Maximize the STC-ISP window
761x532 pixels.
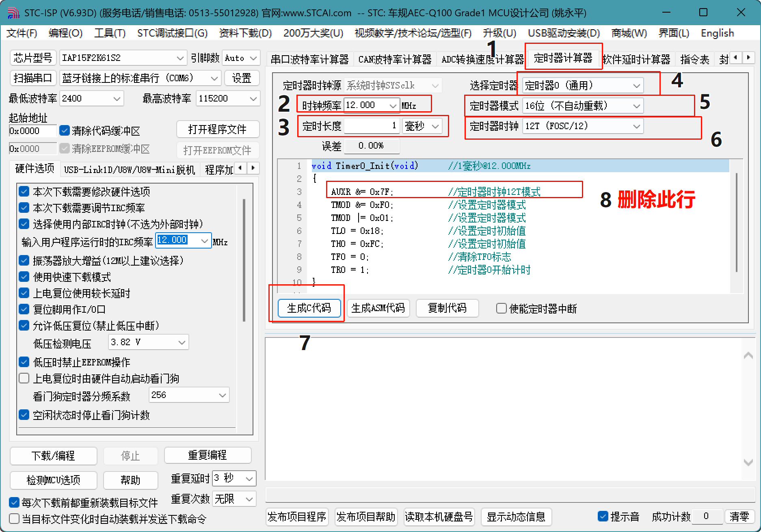click(x=703, y=13)
